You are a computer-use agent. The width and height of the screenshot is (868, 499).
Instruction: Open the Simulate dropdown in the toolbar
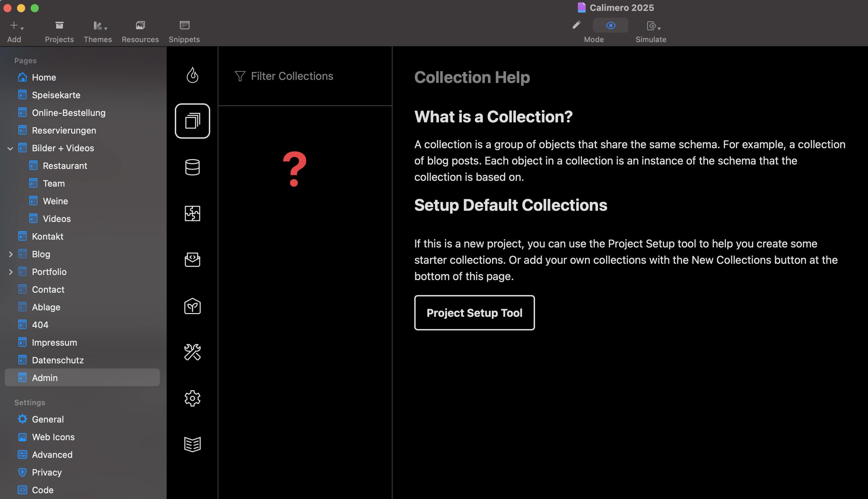653,26
